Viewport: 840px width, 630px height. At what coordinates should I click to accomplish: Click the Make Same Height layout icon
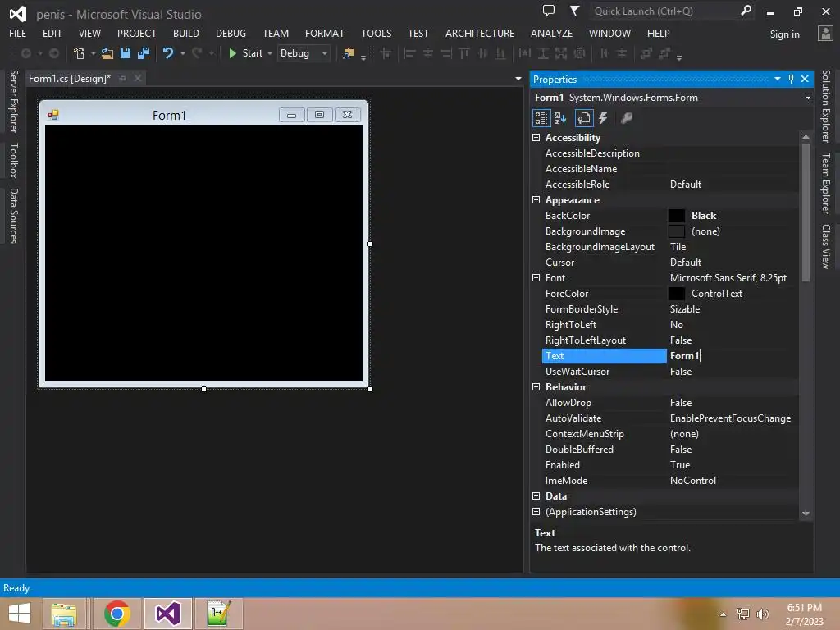click(x=543, y=53)
